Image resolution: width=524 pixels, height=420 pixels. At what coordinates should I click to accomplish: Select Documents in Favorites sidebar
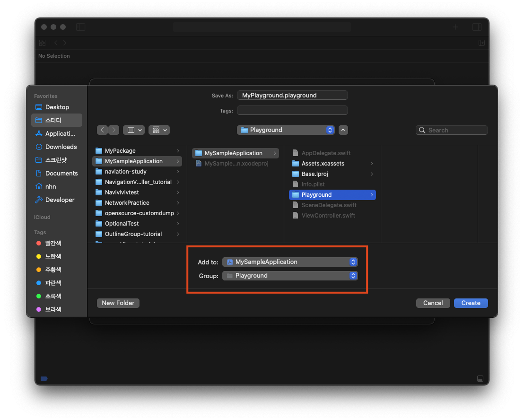[x=57, y=173]
